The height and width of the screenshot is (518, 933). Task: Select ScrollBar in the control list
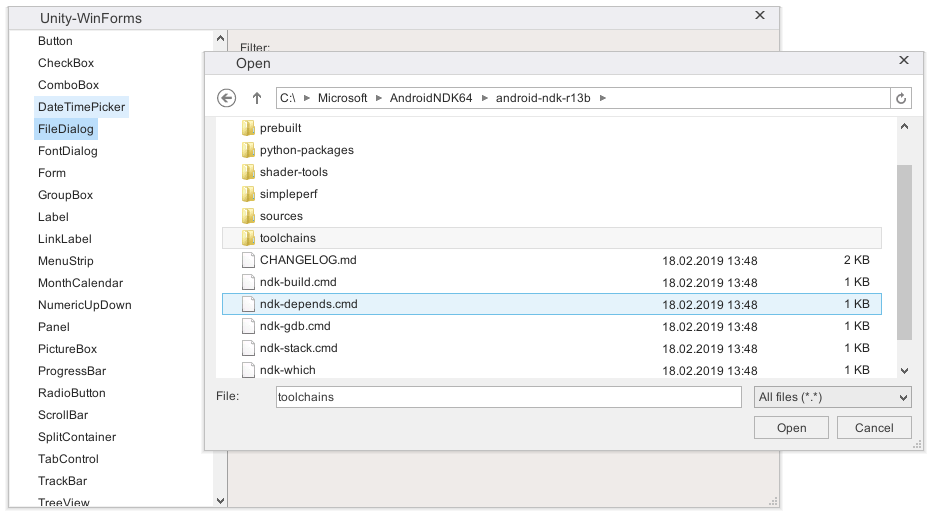coord(63,415)
